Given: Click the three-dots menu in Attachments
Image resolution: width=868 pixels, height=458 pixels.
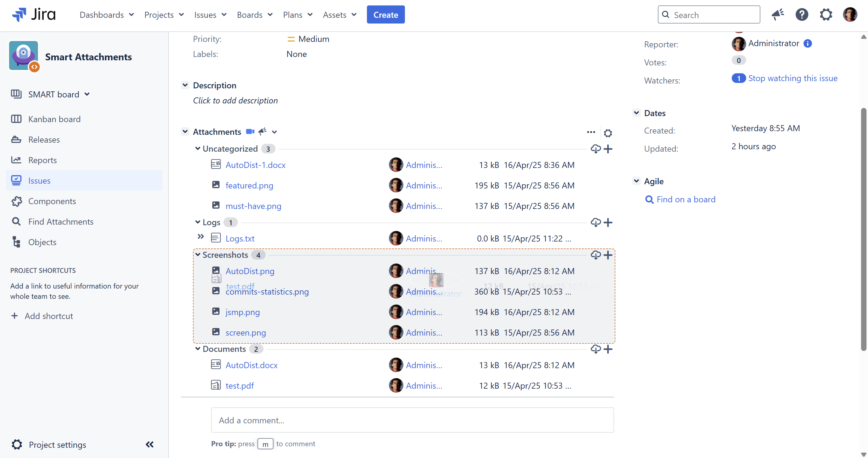Looking at the screenshot, I should click(x=591, y=132).
